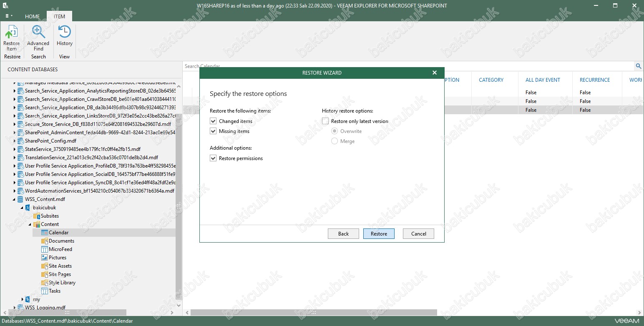
Task: Click the StateService database icon
Action: coord(20,149)
